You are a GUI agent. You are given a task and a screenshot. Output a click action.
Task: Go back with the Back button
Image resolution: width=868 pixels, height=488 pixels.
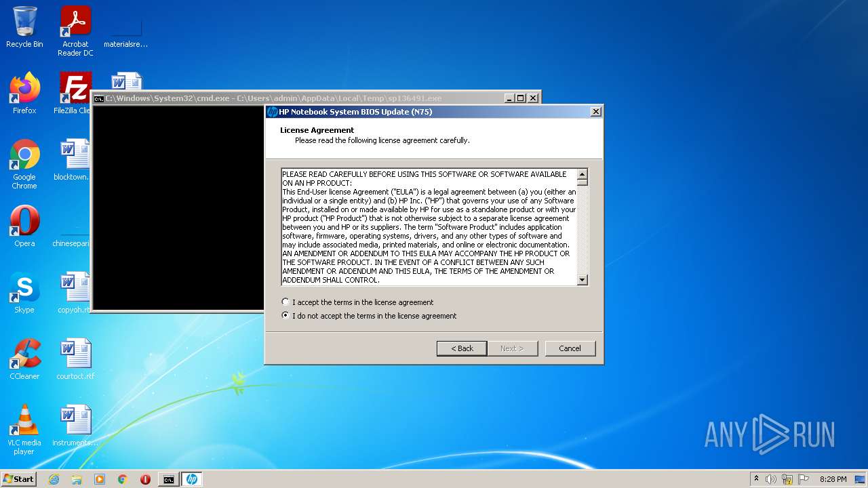pos(462,348)
